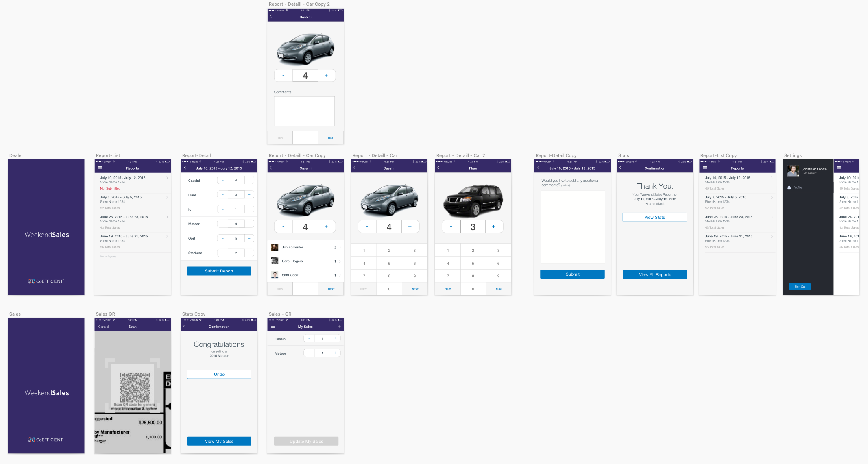Tap back arrow on Thank You confirmation screen
Image resolution: width=868 pixels, height=464 pixels.
620,168
